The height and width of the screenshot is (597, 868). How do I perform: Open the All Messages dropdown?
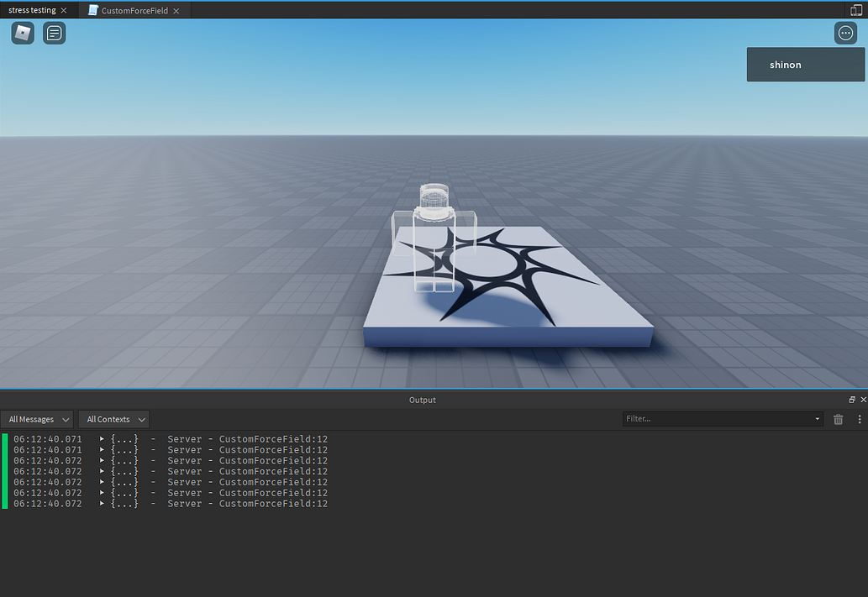(x=37, y=419)
